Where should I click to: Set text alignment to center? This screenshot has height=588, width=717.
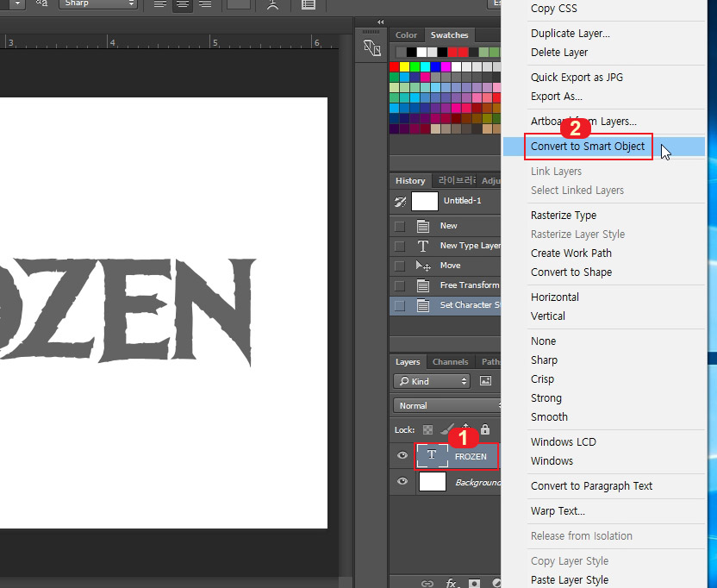(x=183, y=4)
